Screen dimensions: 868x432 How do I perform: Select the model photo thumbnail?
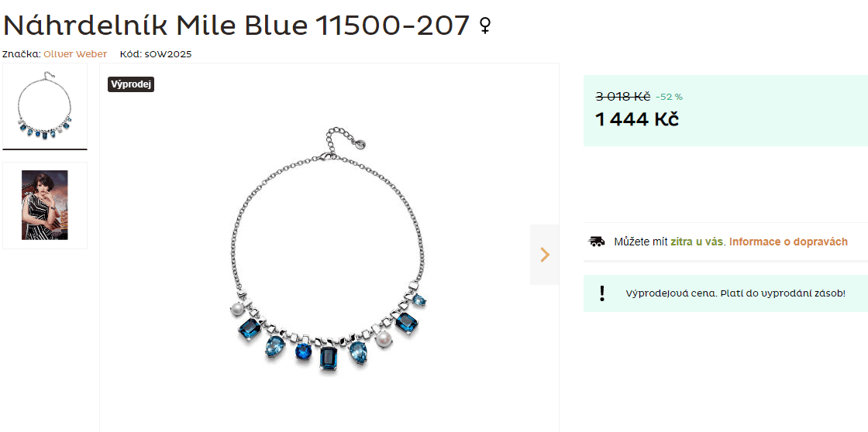45,205
